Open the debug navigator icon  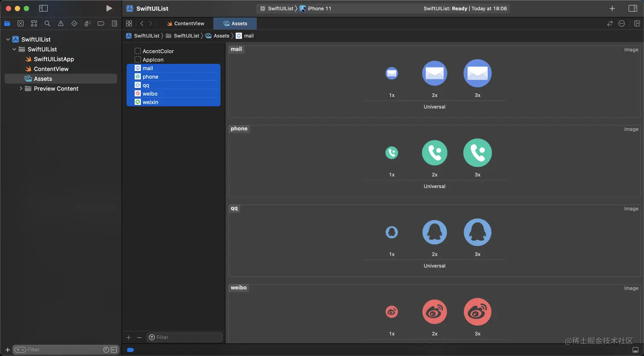[x=88, y=23]
